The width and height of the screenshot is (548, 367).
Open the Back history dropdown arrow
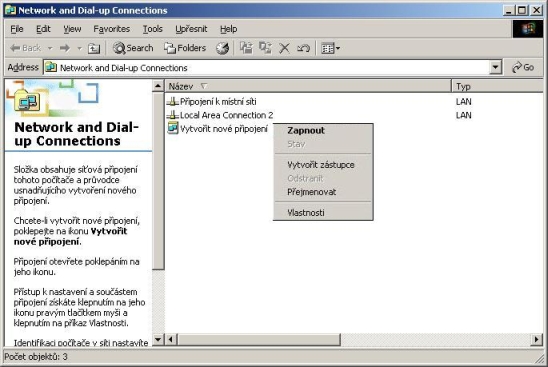pos(50,48)
